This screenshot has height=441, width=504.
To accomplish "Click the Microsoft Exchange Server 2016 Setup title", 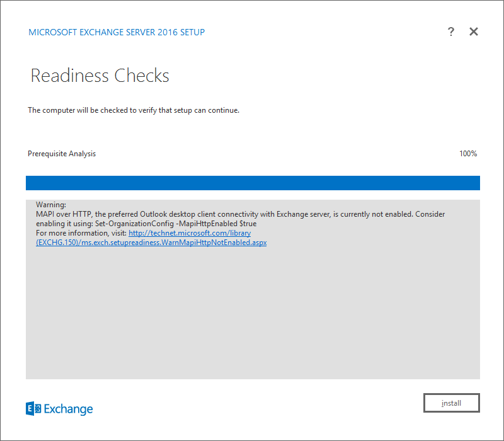I will pos(117,32).
